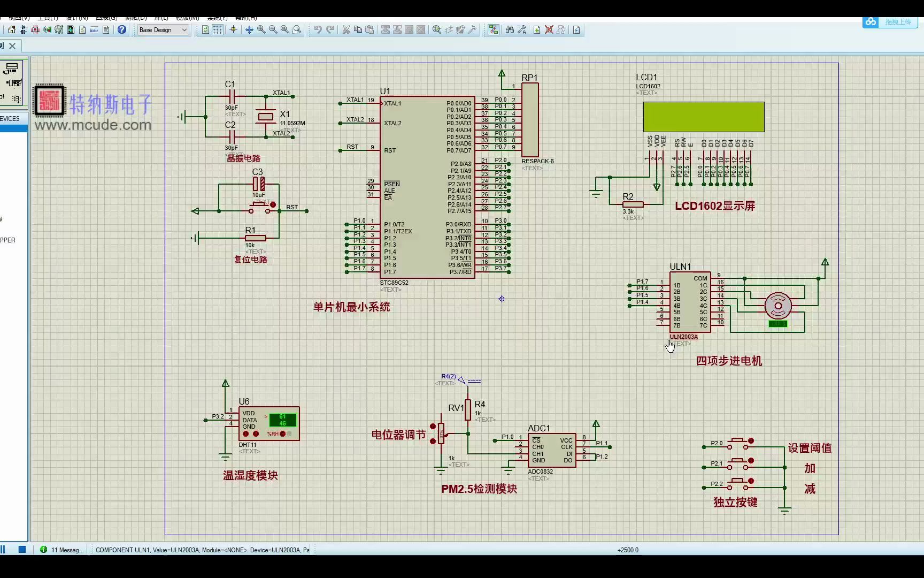Open the Property Assignment Tool icon
This screenshot has height=578, width=924.
521,30
